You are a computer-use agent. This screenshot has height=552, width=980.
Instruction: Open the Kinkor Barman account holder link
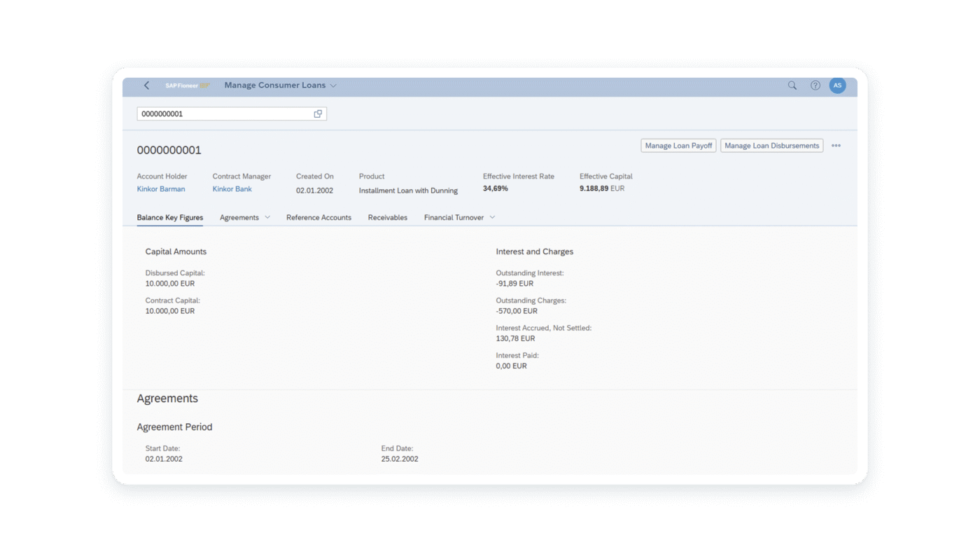click(161, 189)
